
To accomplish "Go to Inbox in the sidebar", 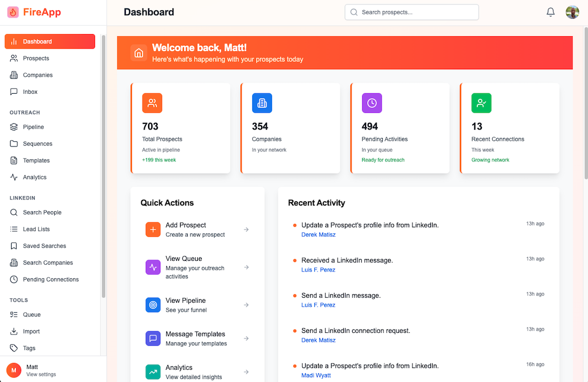I will (30, 92).
